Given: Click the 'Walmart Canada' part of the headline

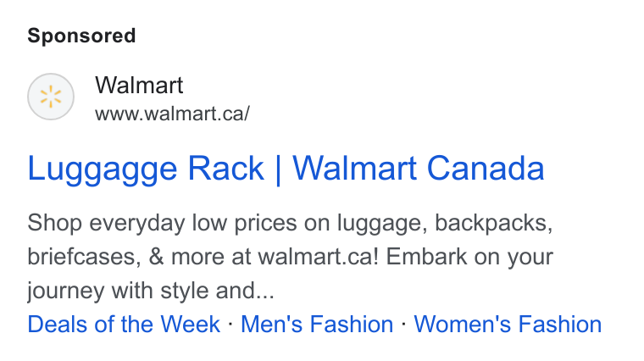Looking at the screenshot, I should pos(419,169).
